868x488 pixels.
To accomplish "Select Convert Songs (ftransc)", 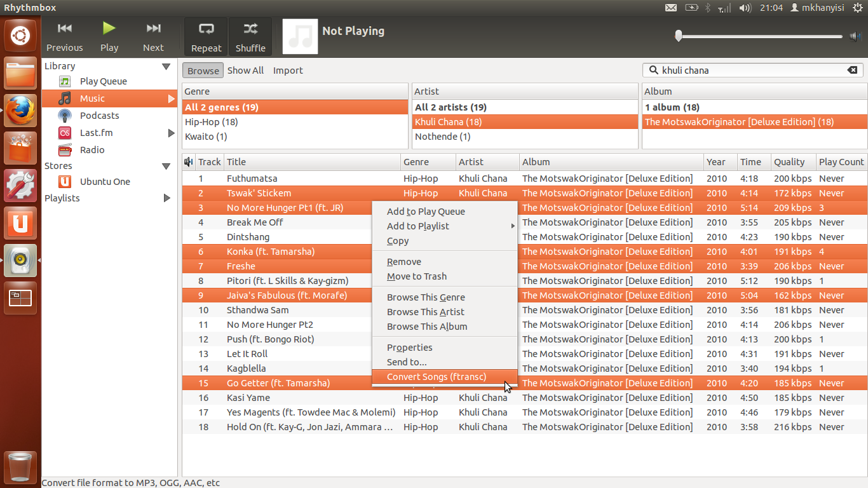I will coord(445,377).
